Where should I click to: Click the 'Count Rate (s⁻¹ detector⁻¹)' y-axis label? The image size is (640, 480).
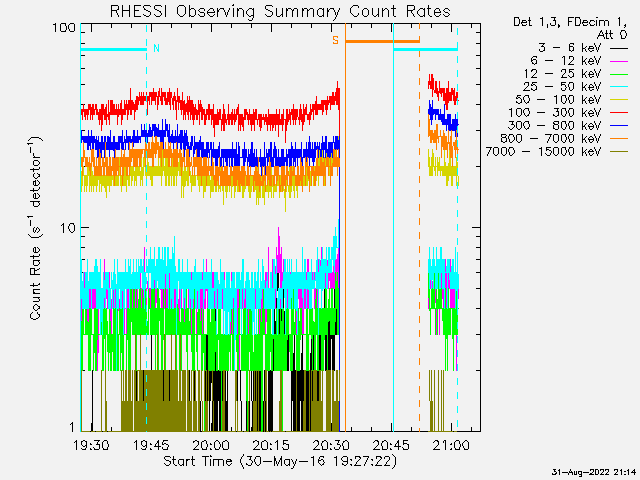point(36,228)
